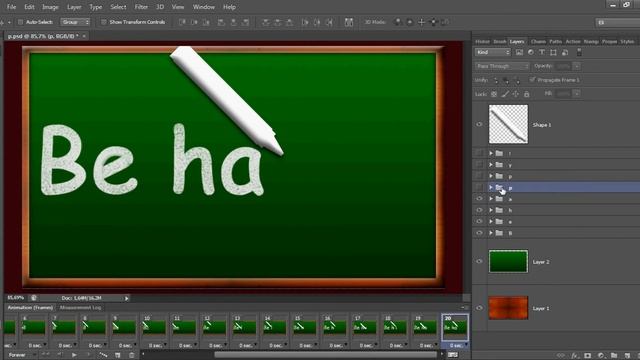Viewport: 640px width, 360px height.
Task: Open Auto-Select Group dropdown
Action: [x=75, y=22]
